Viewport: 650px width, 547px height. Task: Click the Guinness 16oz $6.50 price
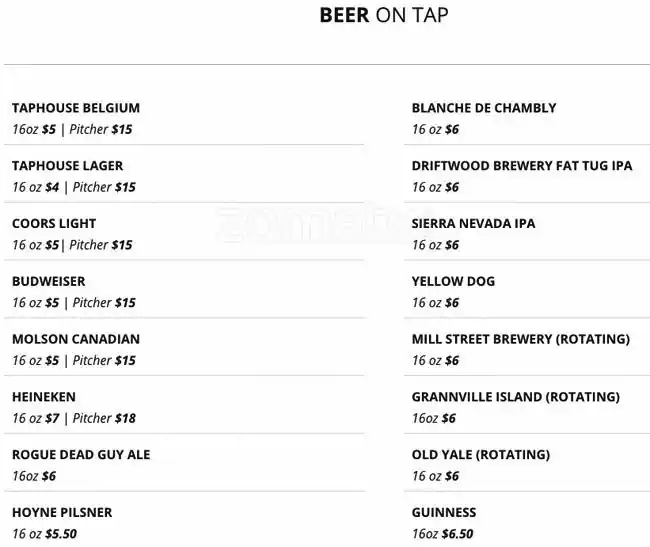click(443, 534)
